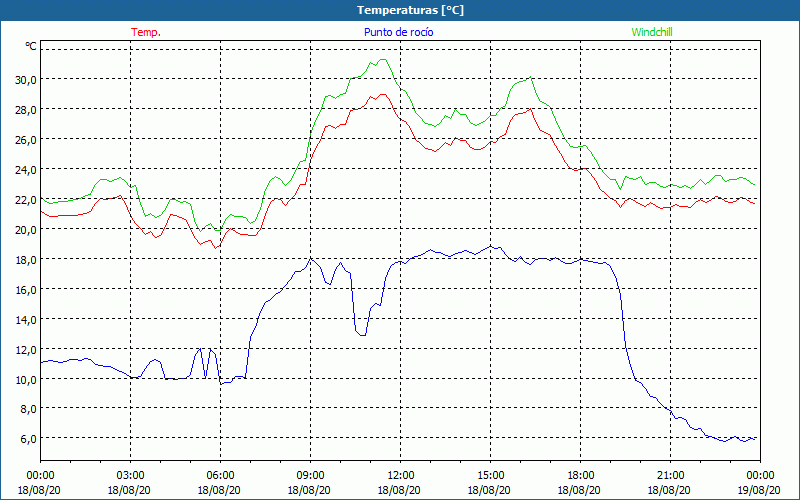Screen dimensions: 800x500
Task: Select the green Windchill legend label
Action: pos(652,32)
